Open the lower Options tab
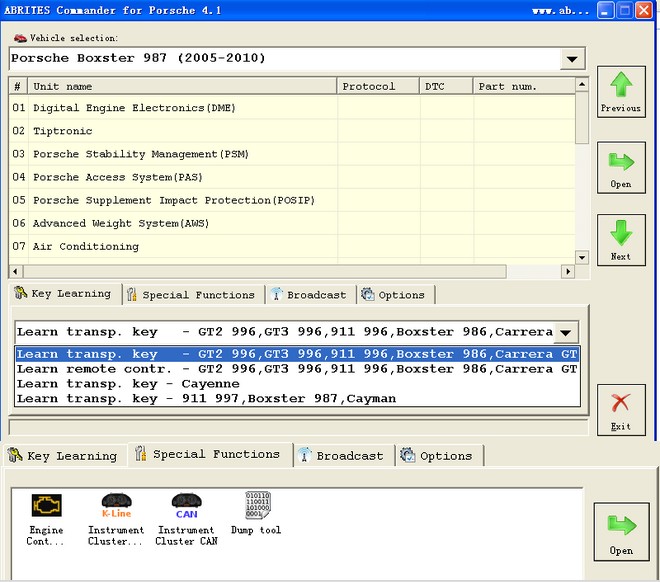The height and width of the screenshot is (582, 660). (438, 456)
